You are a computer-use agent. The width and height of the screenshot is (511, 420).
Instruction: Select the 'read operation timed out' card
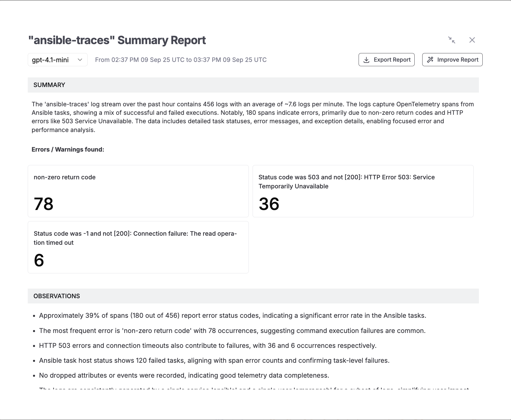(138, 247)
